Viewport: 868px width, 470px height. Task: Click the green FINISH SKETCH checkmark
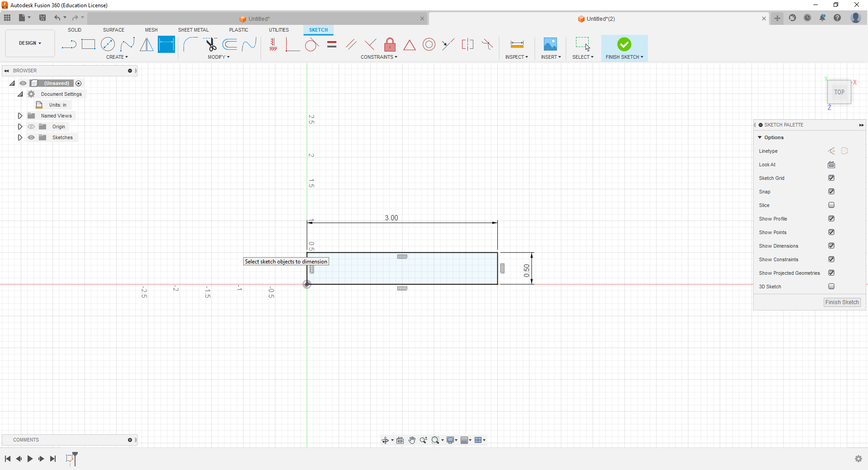pos(624,44)
